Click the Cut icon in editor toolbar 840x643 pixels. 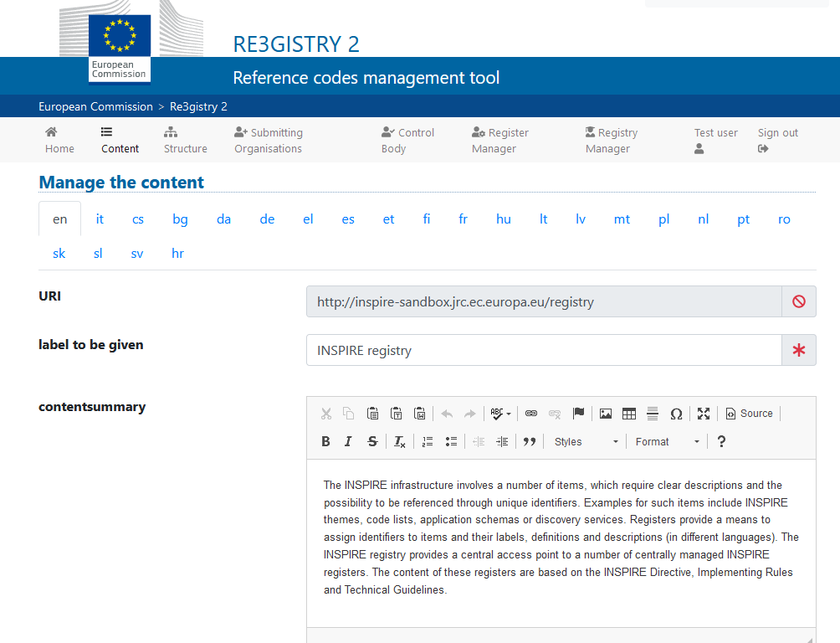pos(325,414)
